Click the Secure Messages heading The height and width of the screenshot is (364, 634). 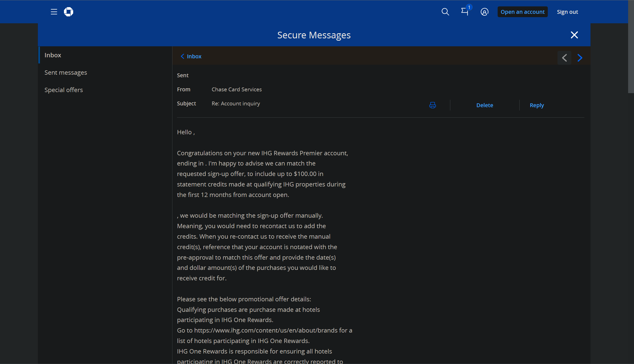[x=314, y=35]
